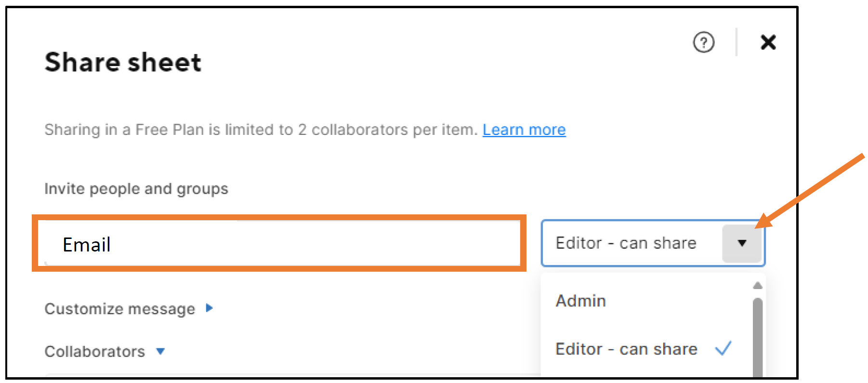Image resolution: width=868 pixels, height=383 pixels.
Task: Close the Share sheet dialog
Action: (768, 42)
